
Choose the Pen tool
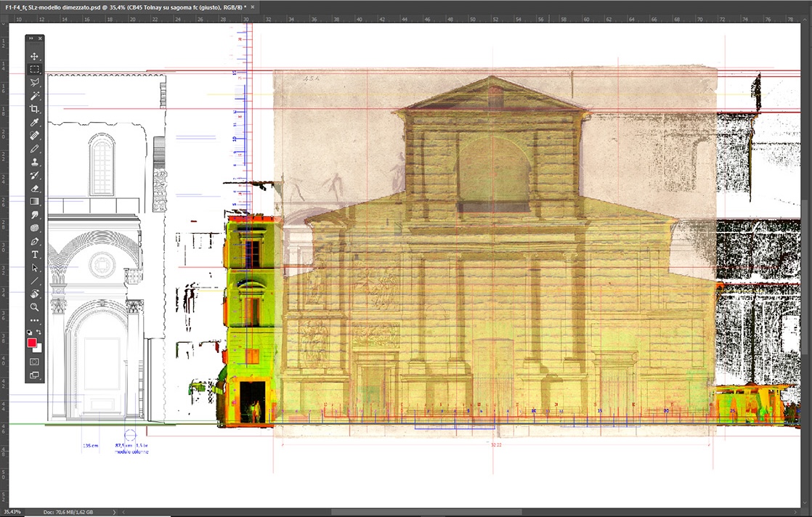34,241
